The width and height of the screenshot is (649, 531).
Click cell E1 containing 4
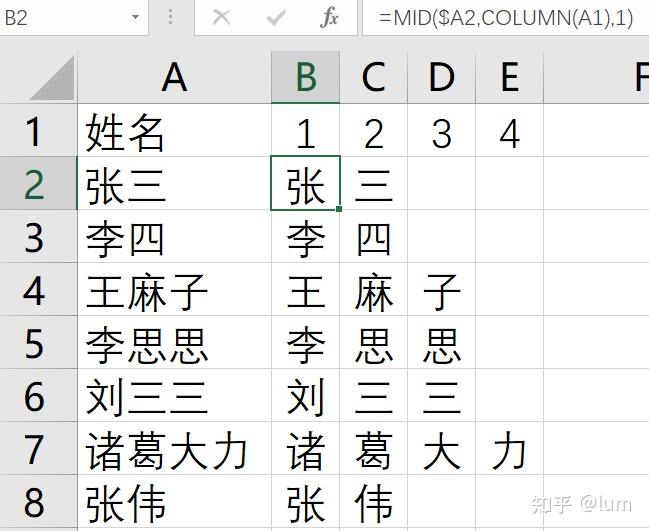(510, 130)
